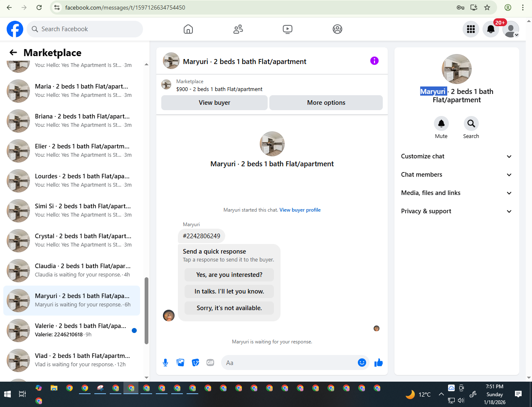Expand Media, files and links section

pyautogui.click(x=457, y=193)
